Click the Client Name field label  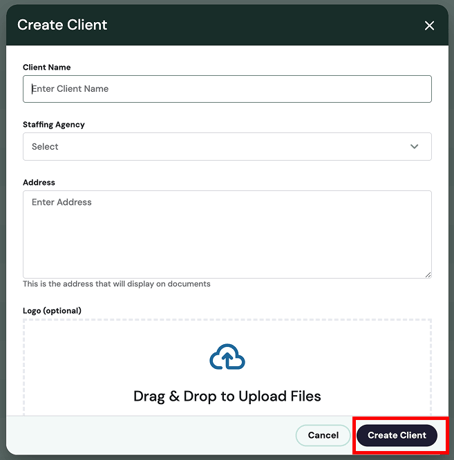[x=47, y=67]
